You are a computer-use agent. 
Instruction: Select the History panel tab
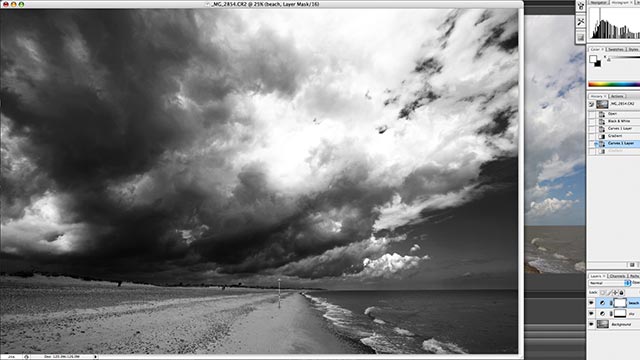598,96
